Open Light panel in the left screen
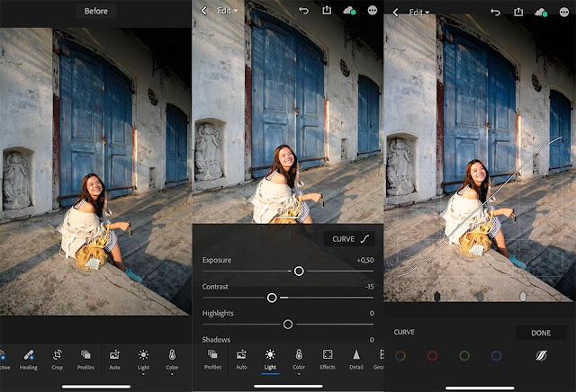The image size is (576, 392). pyautogui.click(x=143, y=360)
